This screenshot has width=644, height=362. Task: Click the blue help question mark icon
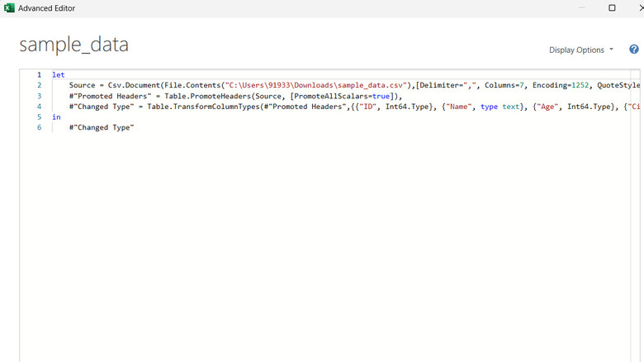pyautogui.click(x=634, y=50)
